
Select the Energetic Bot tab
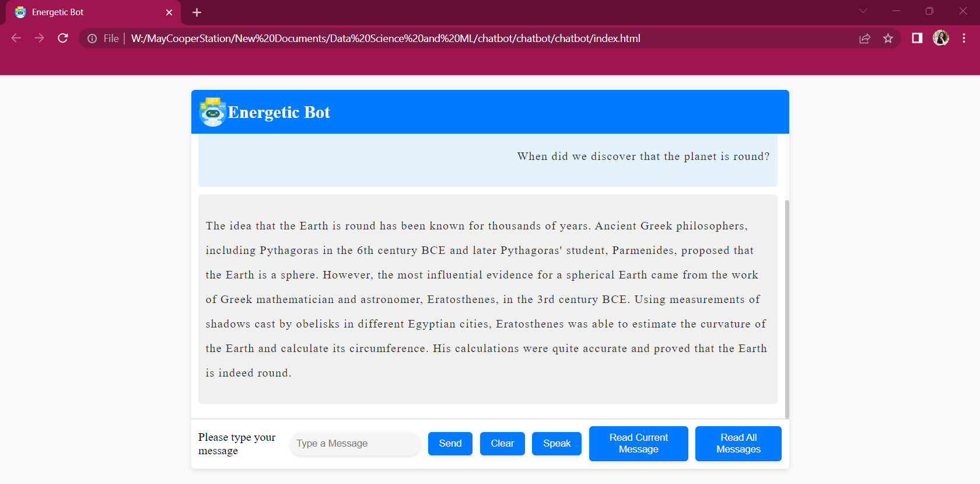click(87, 12)
